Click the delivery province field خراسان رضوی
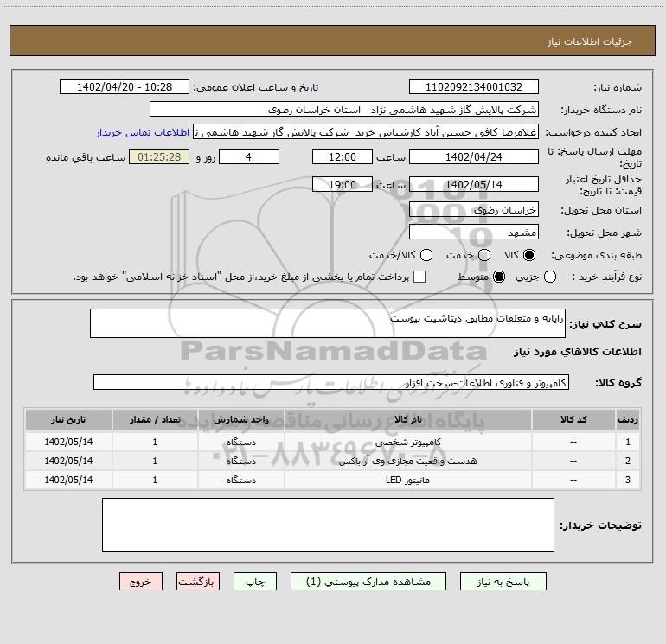The width and height of the screenshot is (666, 644). pyautogui.click(x=474, y=210)
